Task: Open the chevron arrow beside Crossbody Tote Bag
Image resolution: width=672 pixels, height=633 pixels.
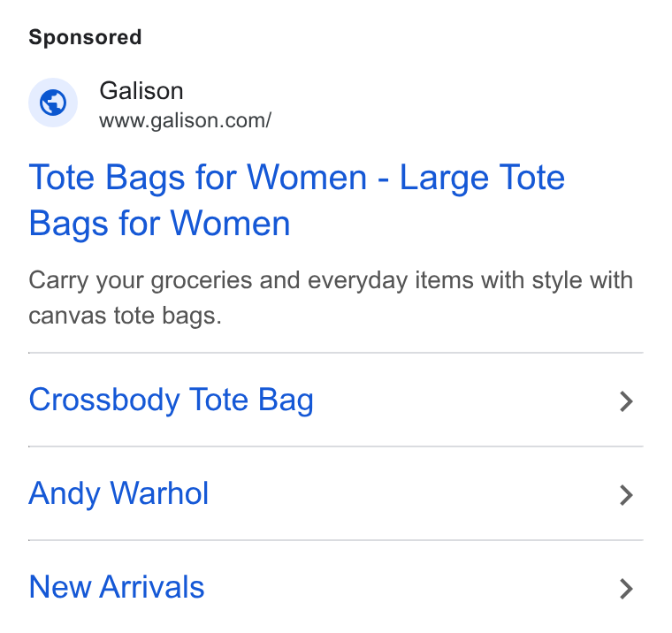Action: (627, 401)
